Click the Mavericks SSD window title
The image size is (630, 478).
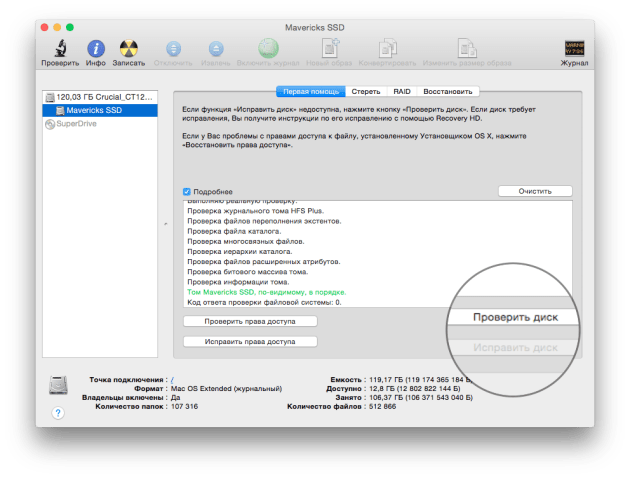tap(315, 28)
